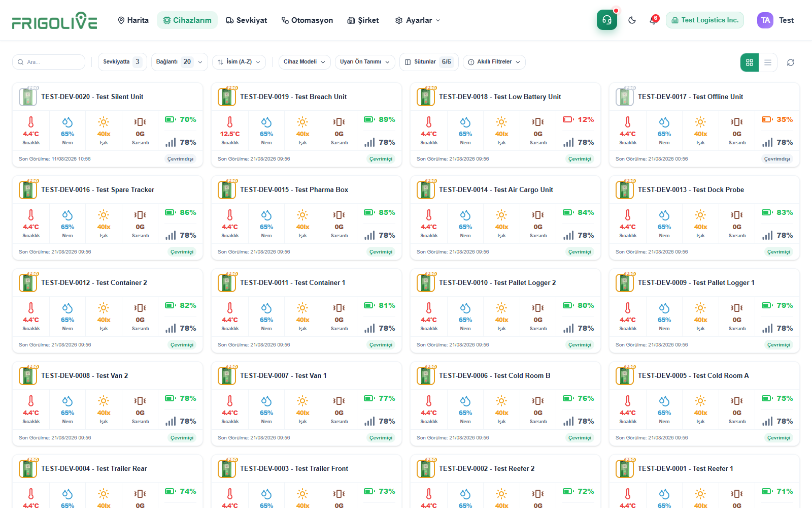Toggle the Sevkiyatta filter chip
812x508 pixels.
[x=122, y=62]
